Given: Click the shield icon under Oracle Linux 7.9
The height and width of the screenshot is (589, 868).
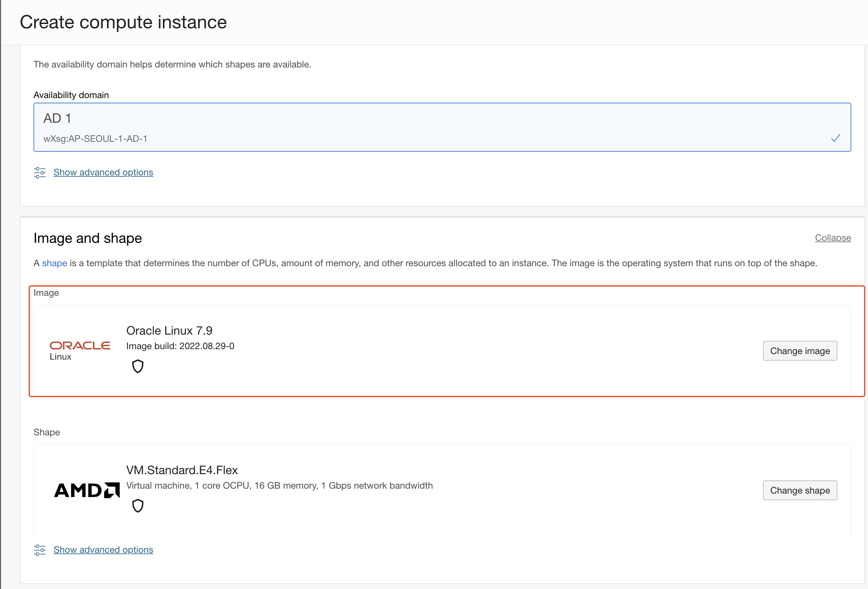Looking at the screenshot, I should click(x=138, y=366).
